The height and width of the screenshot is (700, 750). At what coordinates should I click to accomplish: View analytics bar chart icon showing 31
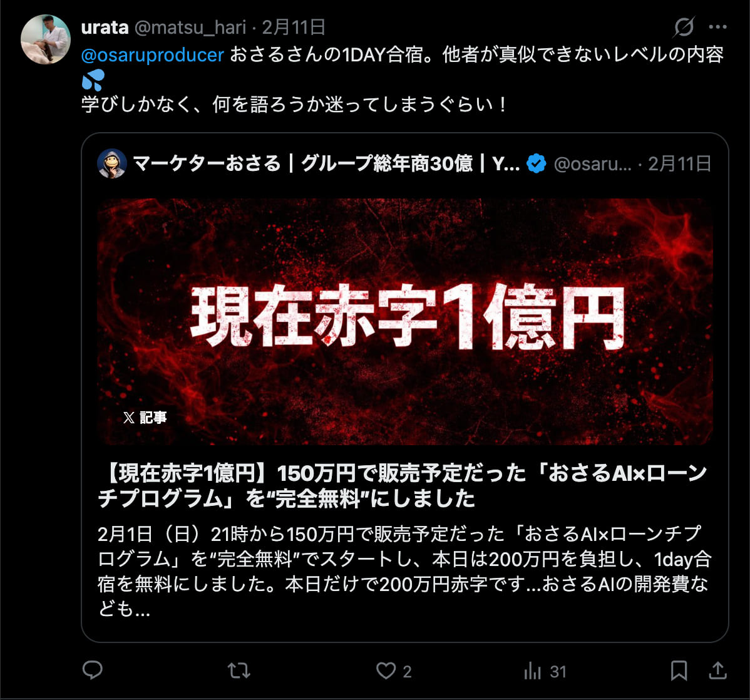click(x=532, y=671)
